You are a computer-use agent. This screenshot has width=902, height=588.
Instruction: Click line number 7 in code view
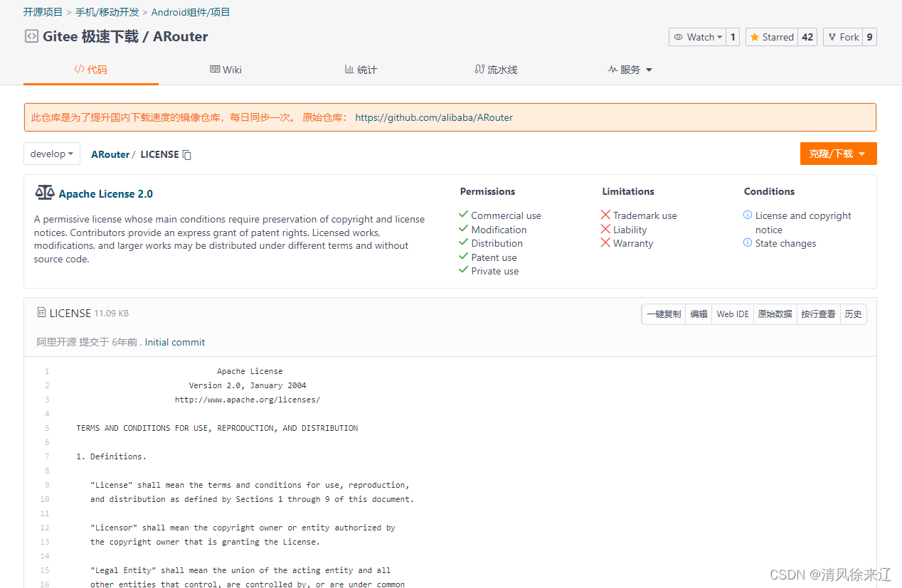click(47, 456)
